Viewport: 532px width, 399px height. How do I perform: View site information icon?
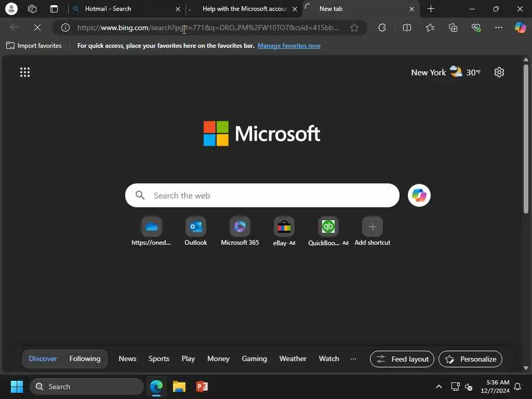pyautogui.click(x=65, y=28)
